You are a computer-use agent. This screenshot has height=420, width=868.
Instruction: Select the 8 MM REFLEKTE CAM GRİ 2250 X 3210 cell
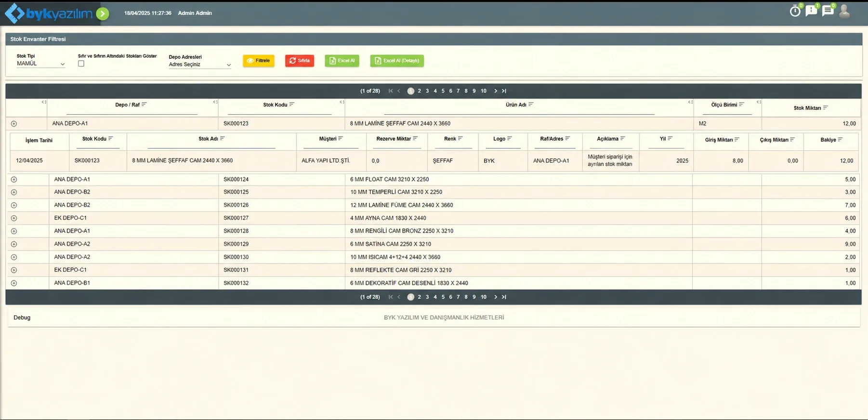(519, 270)
